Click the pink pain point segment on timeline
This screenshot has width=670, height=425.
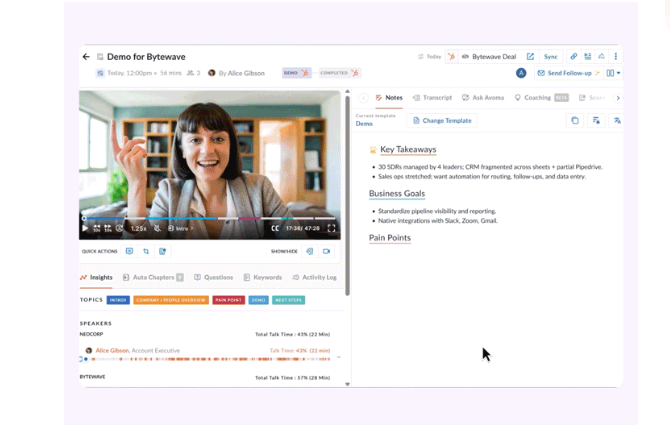(x=249, y=218)
